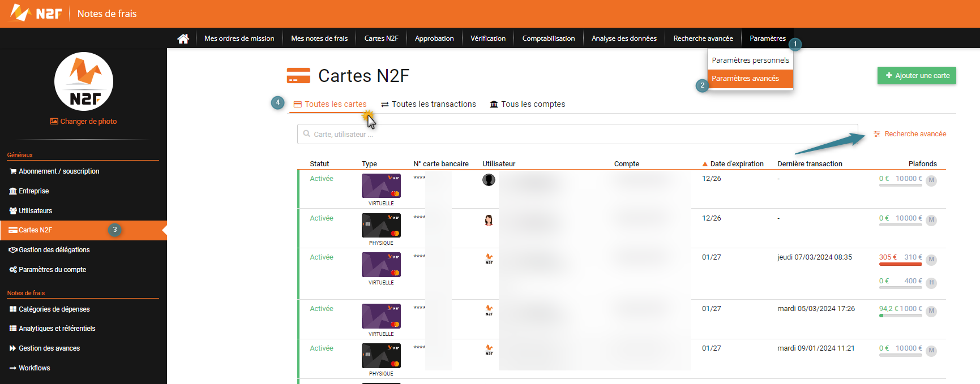Click the H badge next to 0 € 400 €
980x384 pixels.
coord(931,283)
